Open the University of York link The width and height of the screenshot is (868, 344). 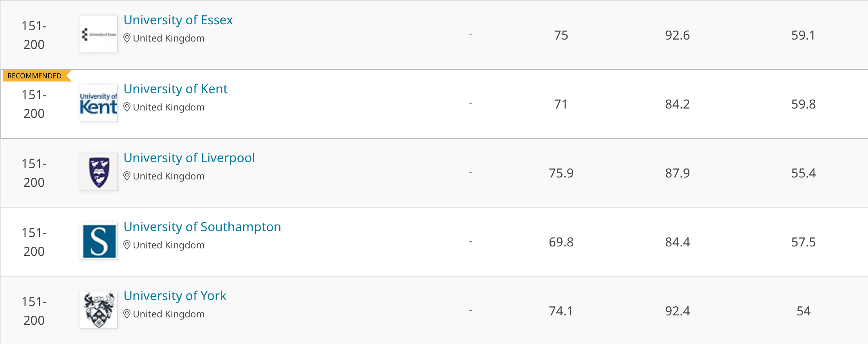(175, 296)
